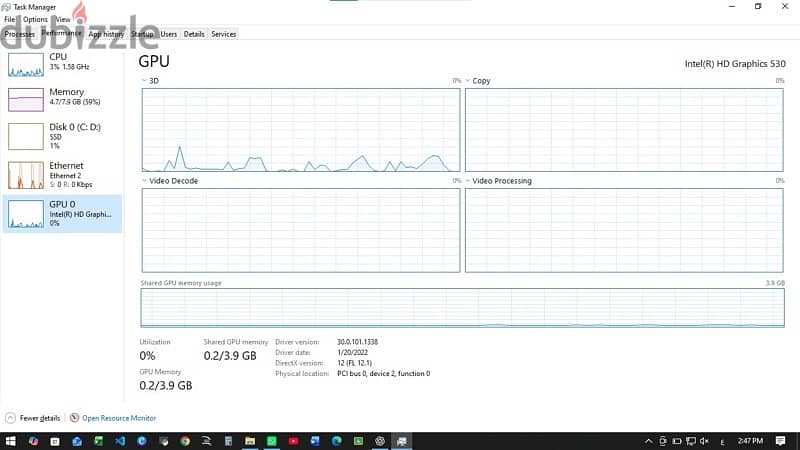The width and height of the screenshot is (800, 450).
Task: Open the Copy engine dropdown
Action: click(467, 81)
